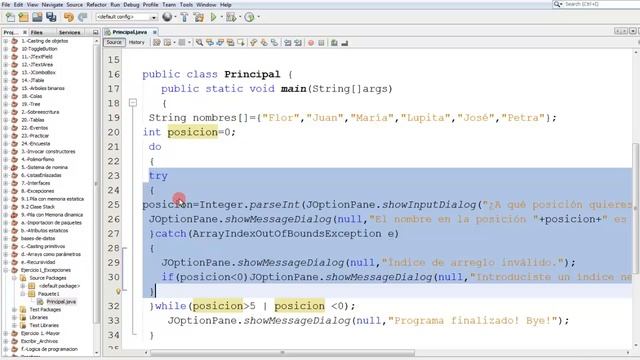This screenshot has width=640, height=360.
Task: Select the Paquete1 package node
Action: tap(49, 294)
